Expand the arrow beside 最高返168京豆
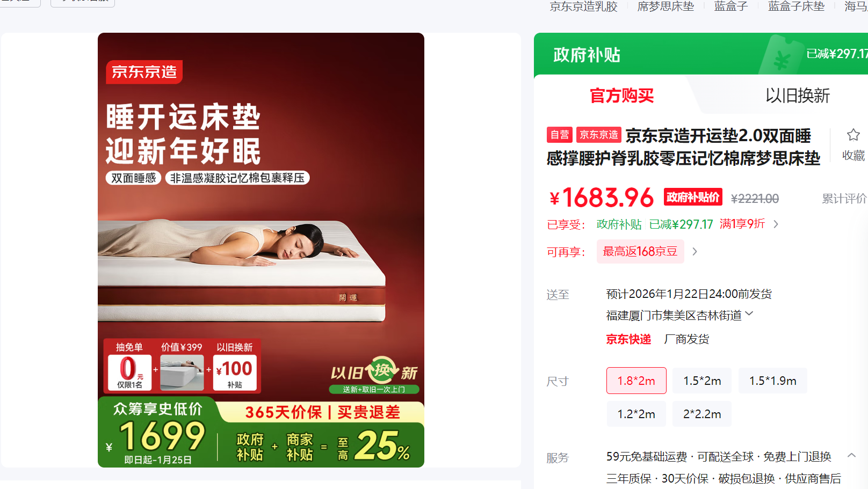868x489 pixels. tap(695, 251)
